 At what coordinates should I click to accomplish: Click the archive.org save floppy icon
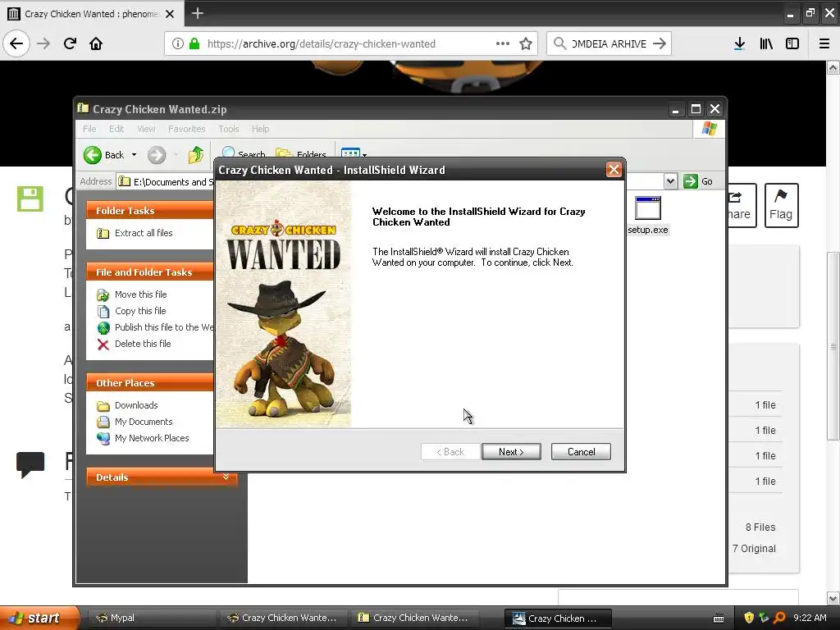[x=30, y=199]
